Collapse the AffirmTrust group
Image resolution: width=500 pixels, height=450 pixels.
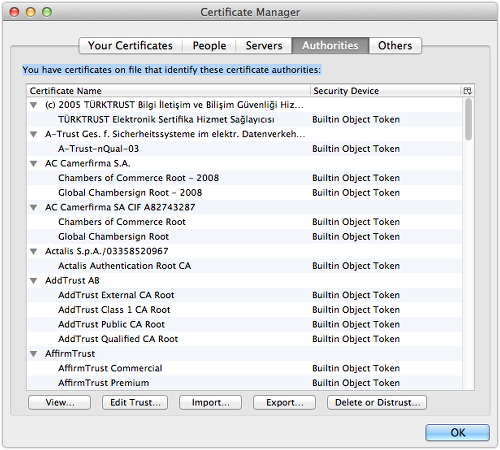point(33,354)
